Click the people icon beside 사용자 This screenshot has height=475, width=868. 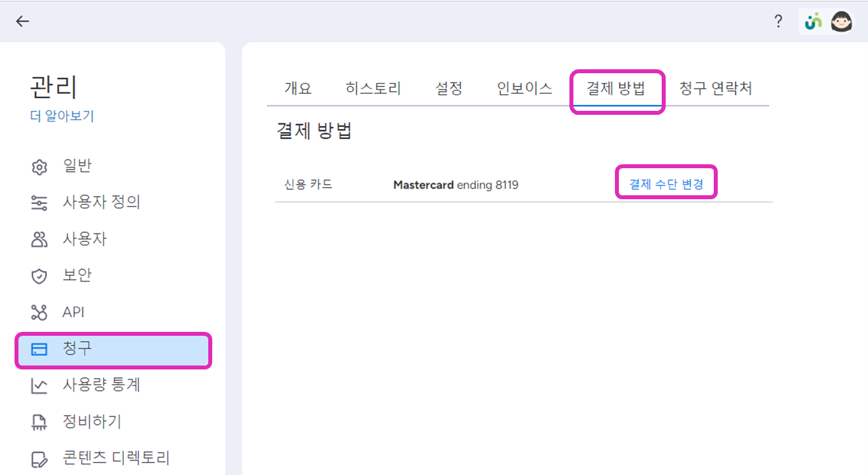pyautogui.click(x=40, y=239)
